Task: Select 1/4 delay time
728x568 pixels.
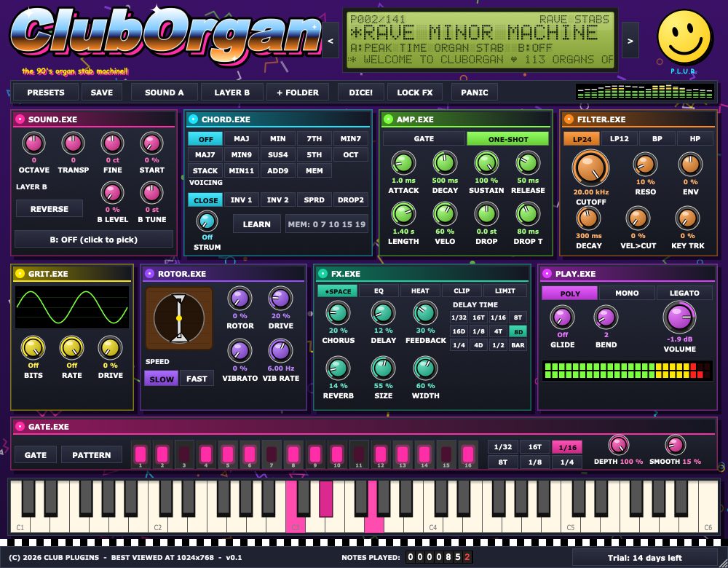Action: pos(459,345)
